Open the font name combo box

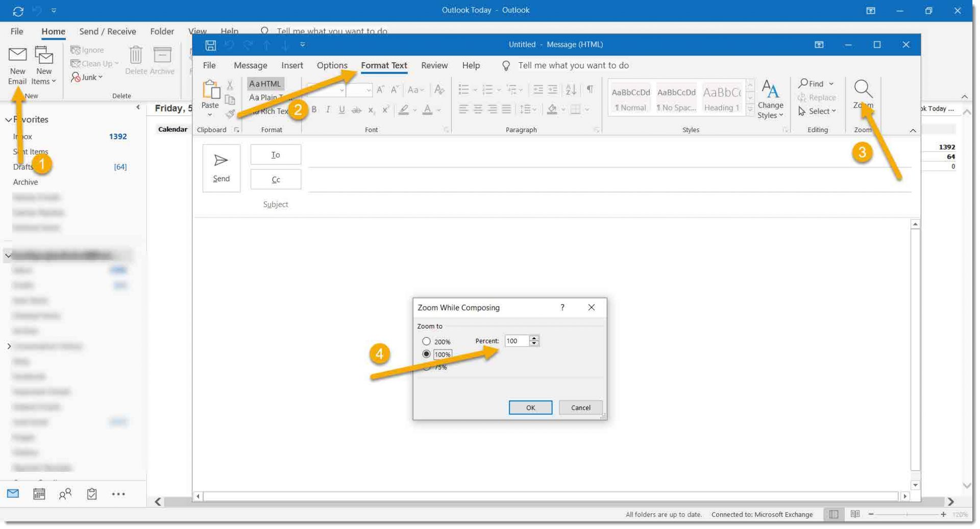[x=326, y=90]
